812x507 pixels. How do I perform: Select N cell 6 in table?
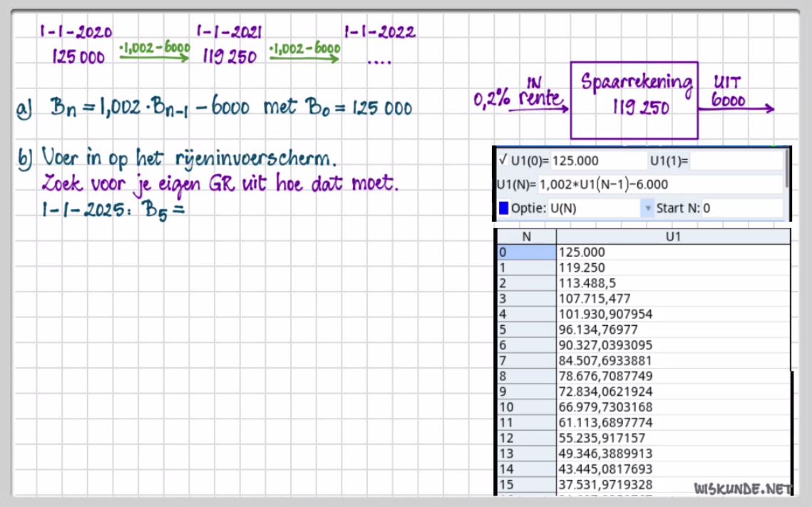527,345
